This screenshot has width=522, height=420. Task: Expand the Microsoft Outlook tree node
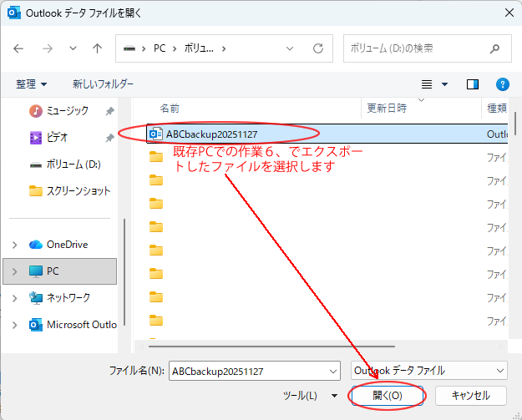[x=15, y=325]
